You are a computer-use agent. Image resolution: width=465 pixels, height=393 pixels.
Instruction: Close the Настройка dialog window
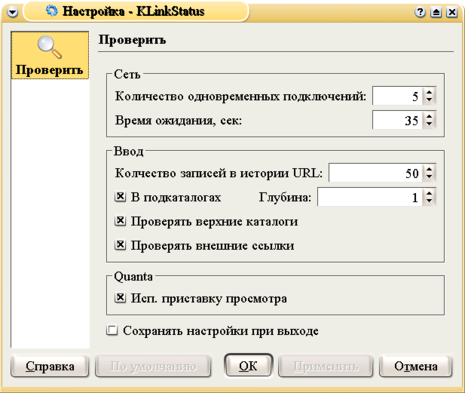tap(452, 12)
